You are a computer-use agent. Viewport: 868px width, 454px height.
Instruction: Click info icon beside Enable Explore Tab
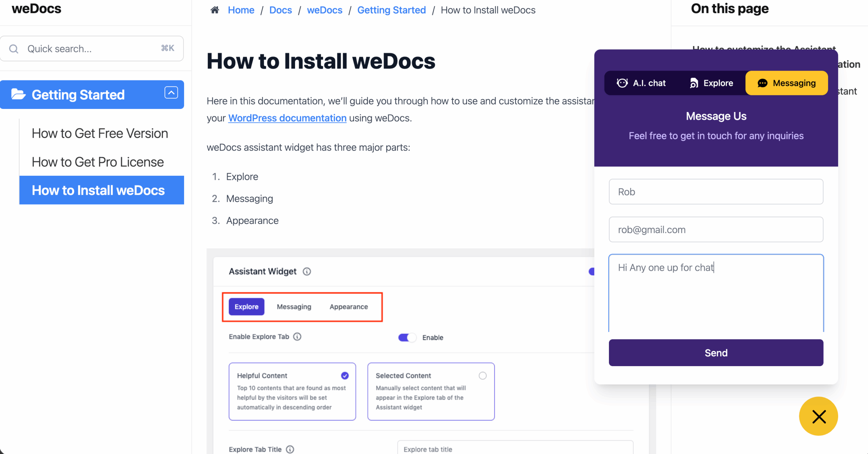coord(297,337)
